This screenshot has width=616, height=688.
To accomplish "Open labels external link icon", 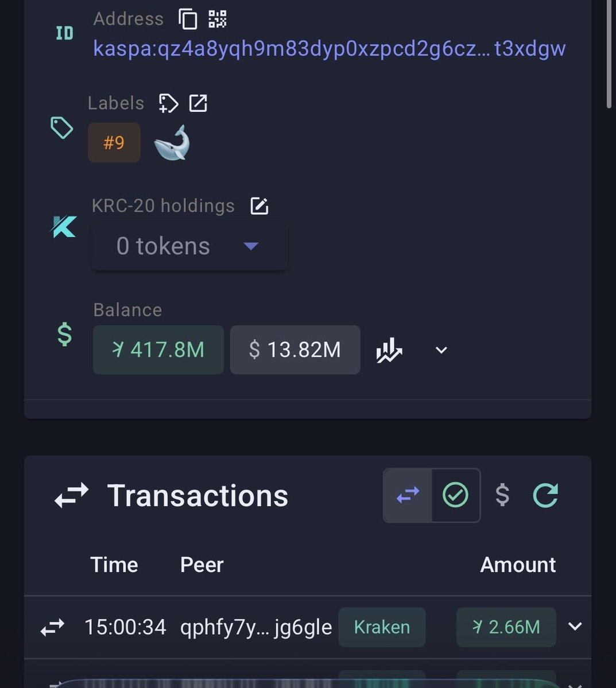I will click(198, 103).
